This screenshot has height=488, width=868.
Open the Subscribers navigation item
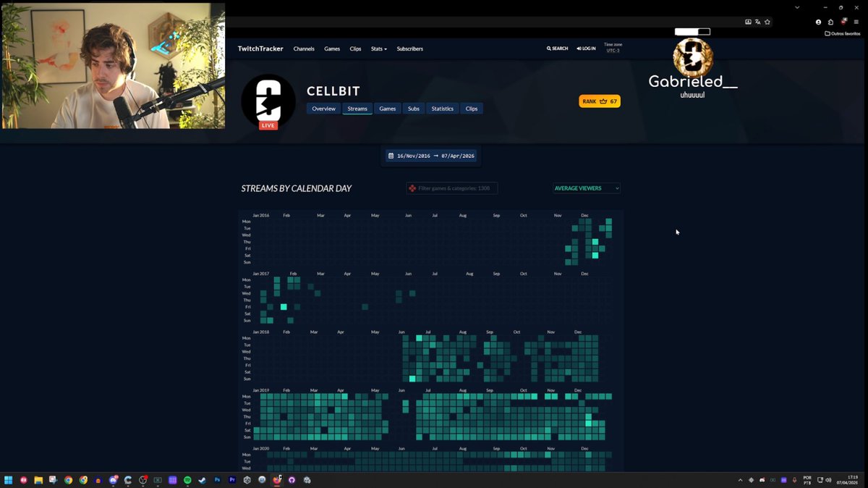[x=410, y=49]
